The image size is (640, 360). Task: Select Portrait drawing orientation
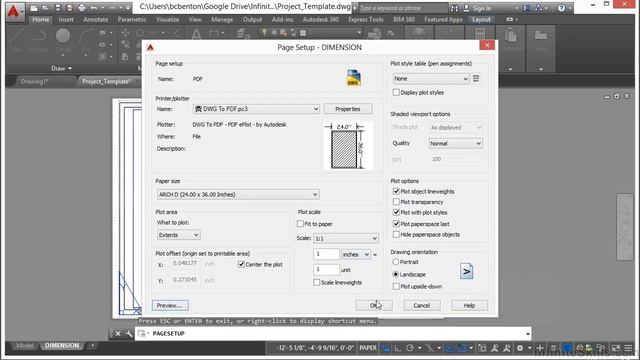pos(395,262)
